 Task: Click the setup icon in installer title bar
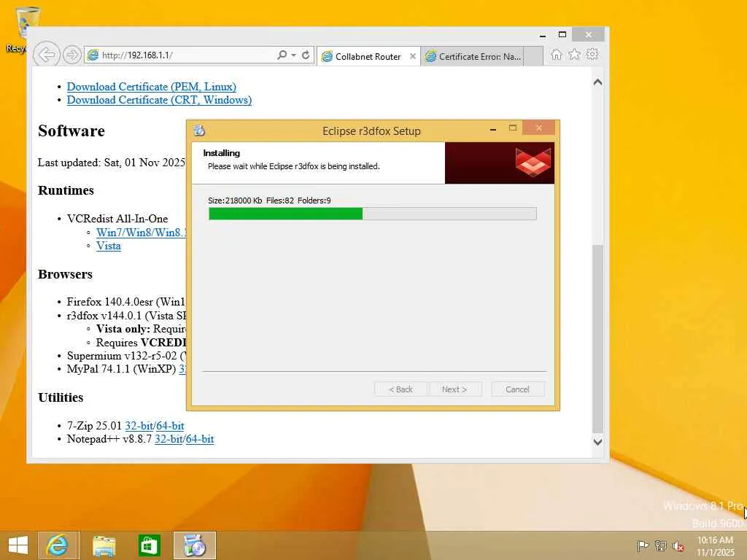[x=199, y=130]
